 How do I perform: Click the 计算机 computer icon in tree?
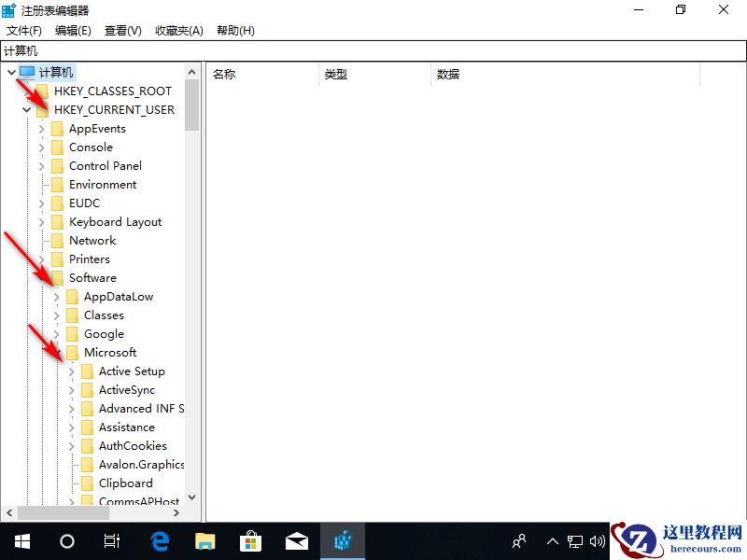click(28, 72)
